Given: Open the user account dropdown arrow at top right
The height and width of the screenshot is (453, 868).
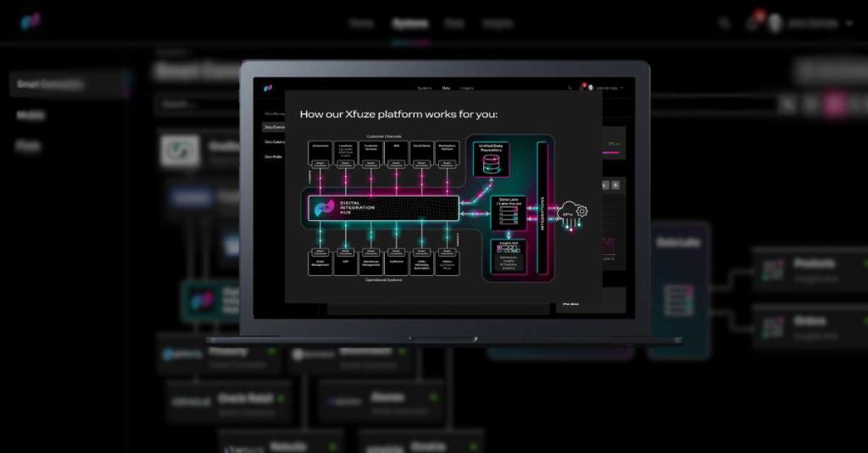Looking at the screenshot, I should (849, 24).
